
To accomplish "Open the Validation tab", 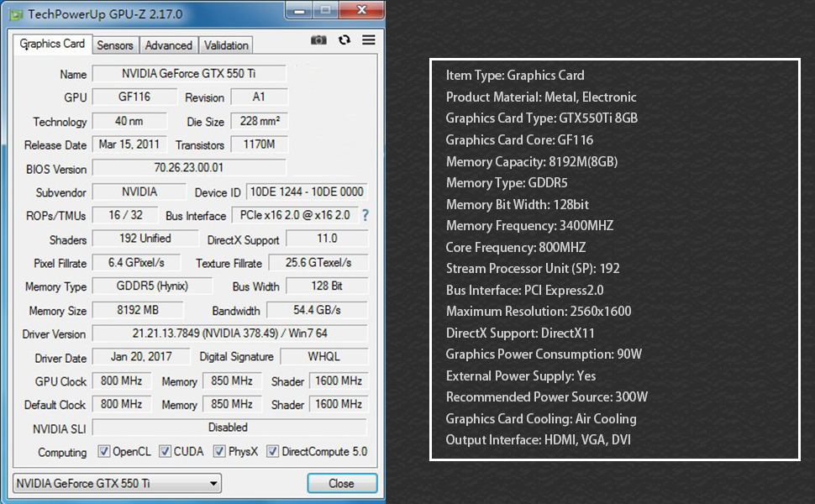I will click(226, 45).
